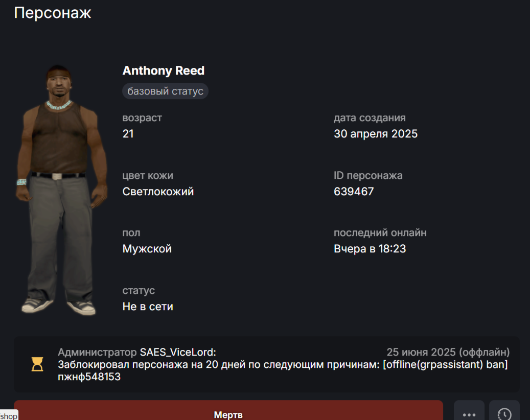Click the базовый статус badge

point(165,91)
